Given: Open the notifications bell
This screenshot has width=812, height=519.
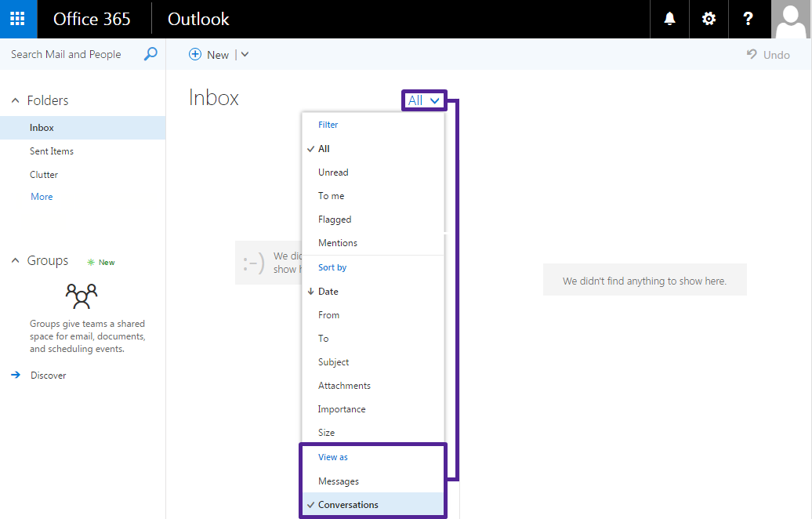Looking at the screenshot, I should (x=669, y=19).
